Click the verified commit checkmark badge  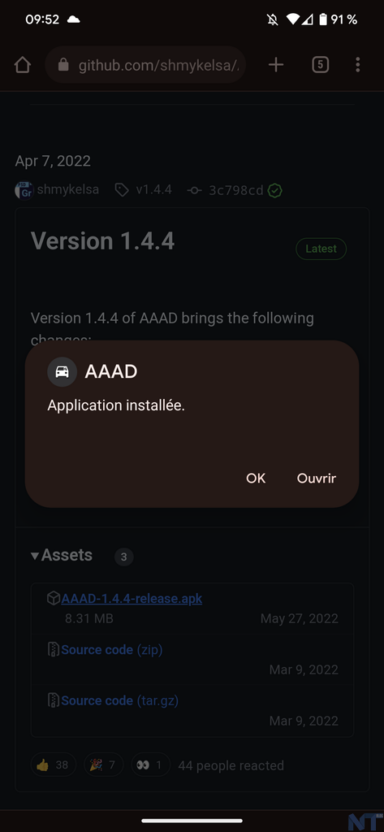point(274,190)
